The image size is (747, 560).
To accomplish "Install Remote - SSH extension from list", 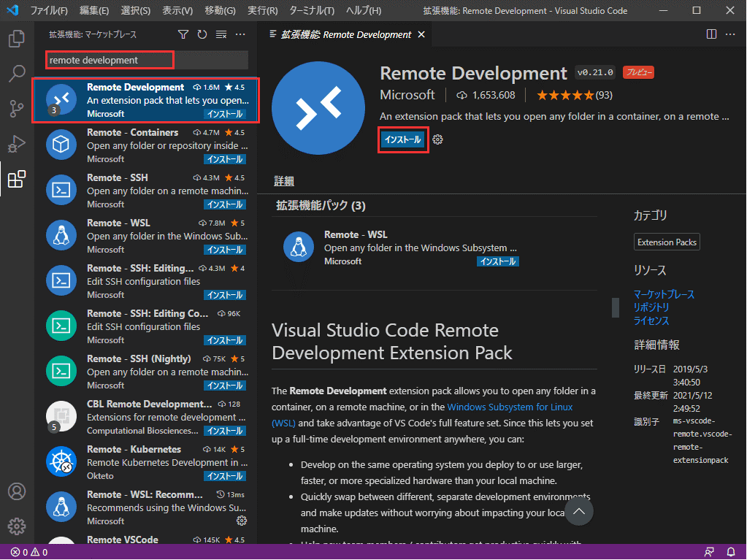I will click(x=225, y=204).
